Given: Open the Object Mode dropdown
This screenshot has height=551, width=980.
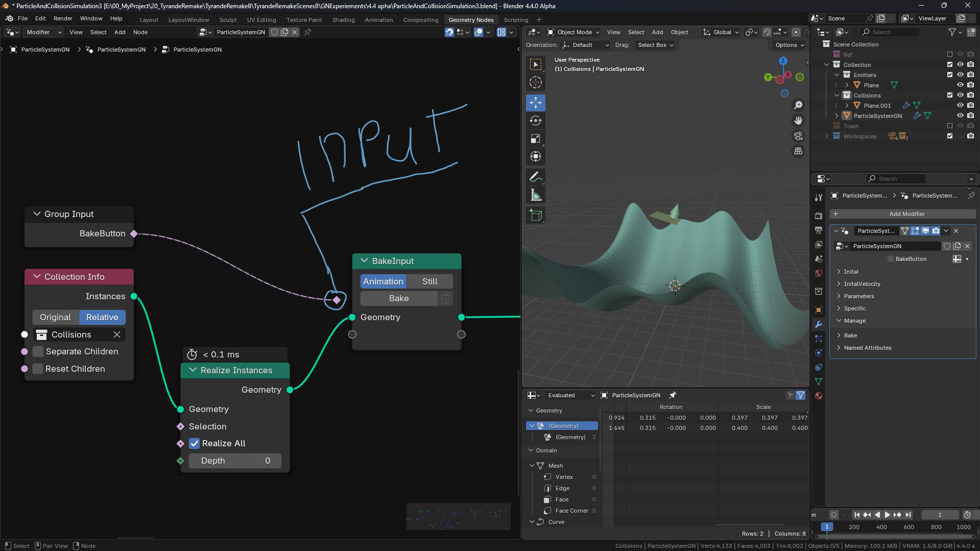Looking at the screenshot, I should (x=573, y=32).
